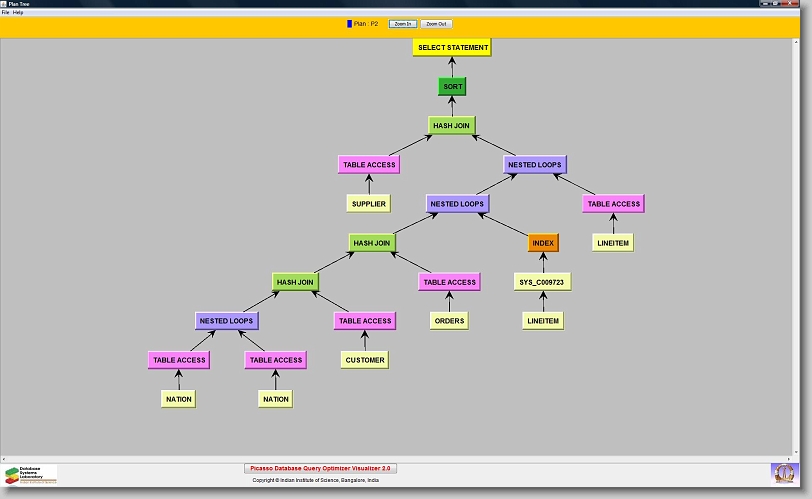Viewport: 812px width, 499px height.
Task: Click the orange INDEX node
Action: (543, 242)
